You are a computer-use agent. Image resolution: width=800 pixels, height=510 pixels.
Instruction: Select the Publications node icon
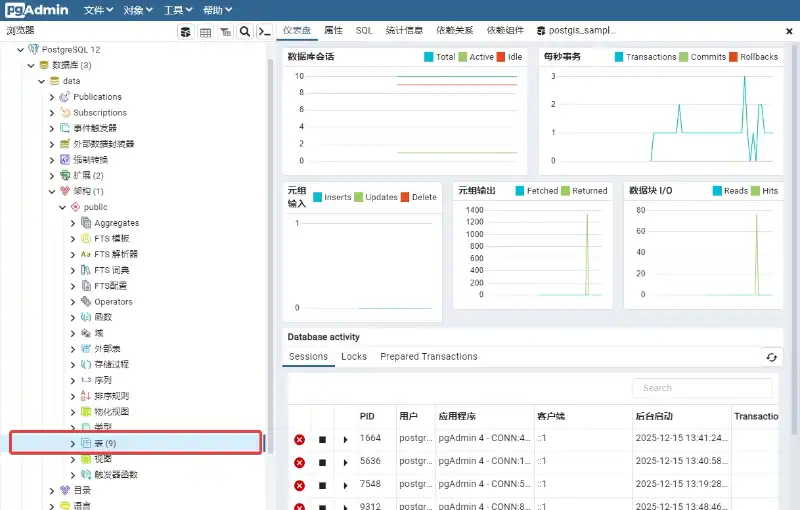65,97
